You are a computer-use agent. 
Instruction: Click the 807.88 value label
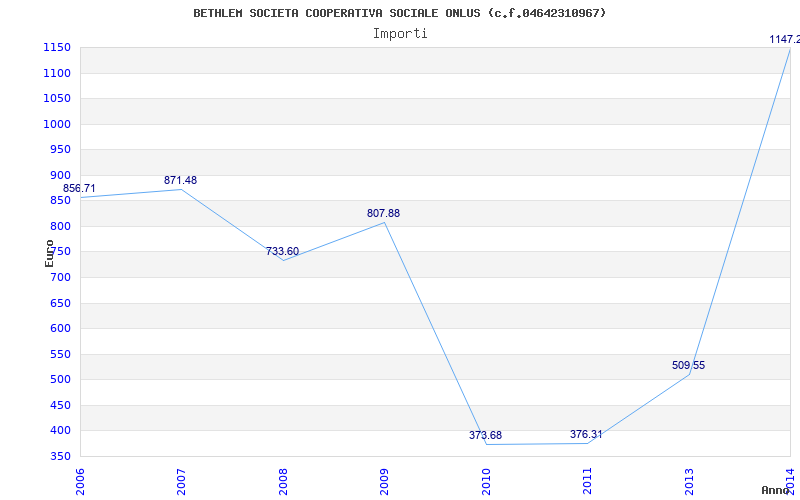click(383, 213)
